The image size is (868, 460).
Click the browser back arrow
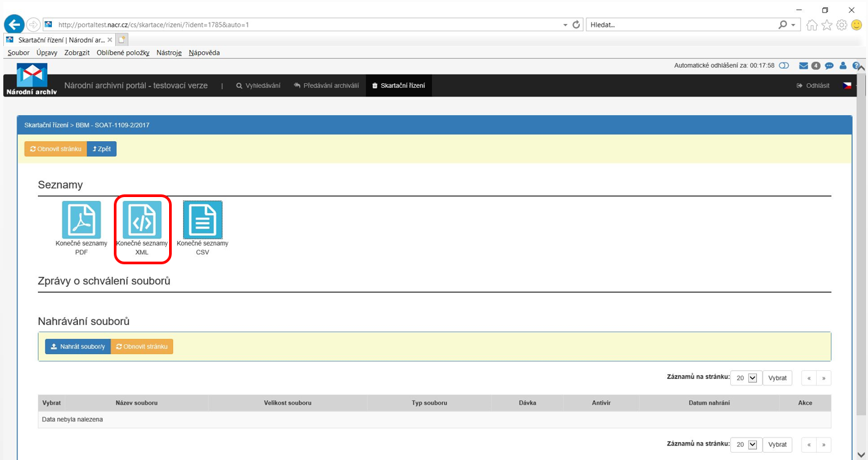tap(14, 25)
